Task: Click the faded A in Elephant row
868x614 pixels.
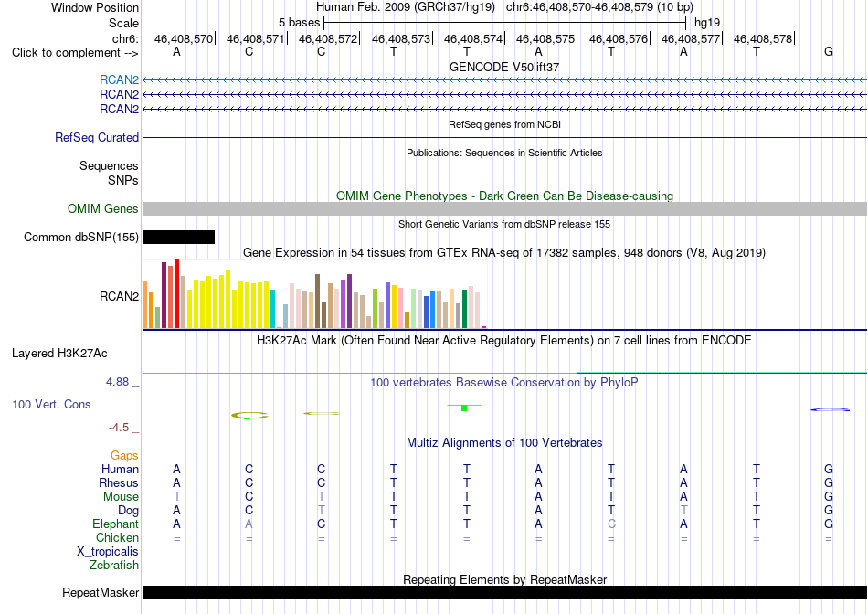Action: point(249,524)
